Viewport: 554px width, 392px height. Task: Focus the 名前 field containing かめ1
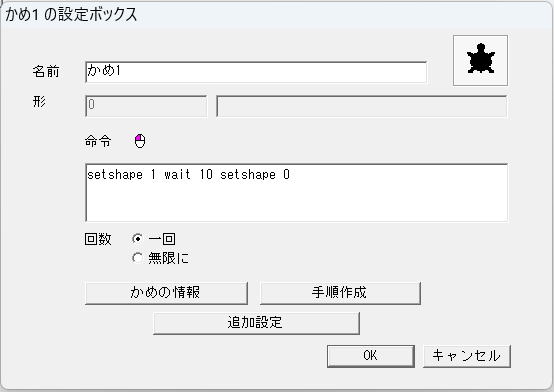pos(256,72)
